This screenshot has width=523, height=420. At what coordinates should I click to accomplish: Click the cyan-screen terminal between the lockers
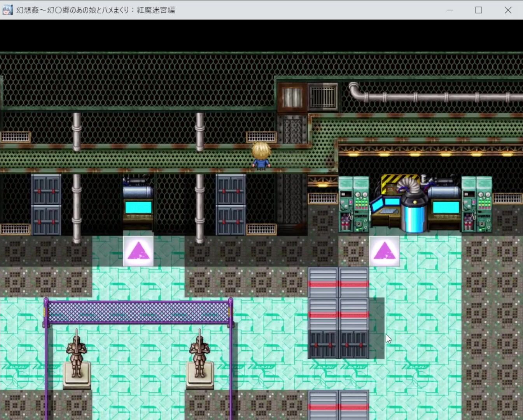tap(138, 204)
